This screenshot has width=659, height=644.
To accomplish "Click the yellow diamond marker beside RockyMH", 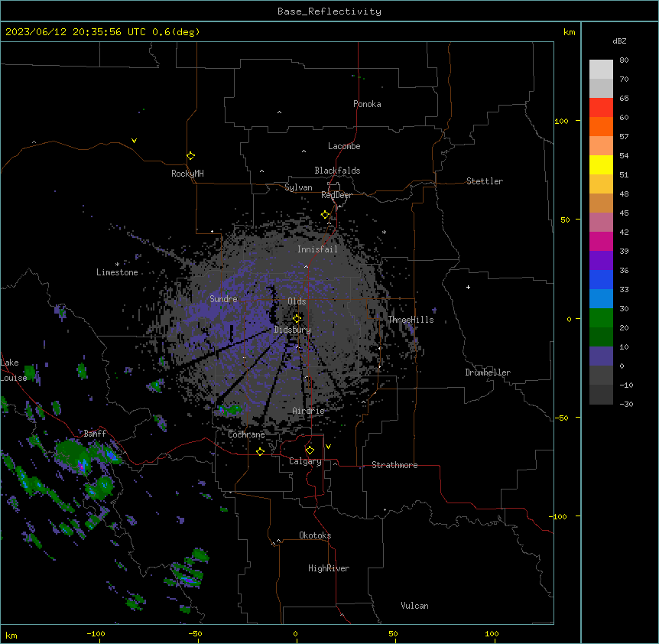I will coord(191,156).
